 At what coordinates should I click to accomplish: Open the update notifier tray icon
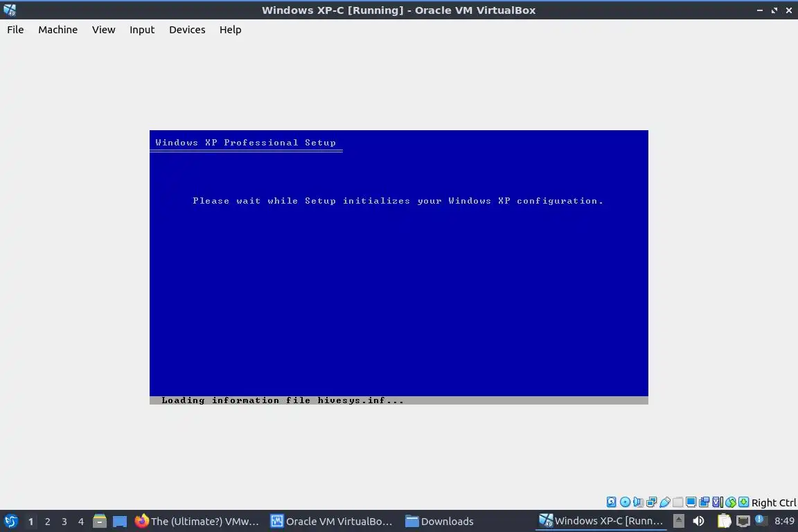(x=761, y=520)
